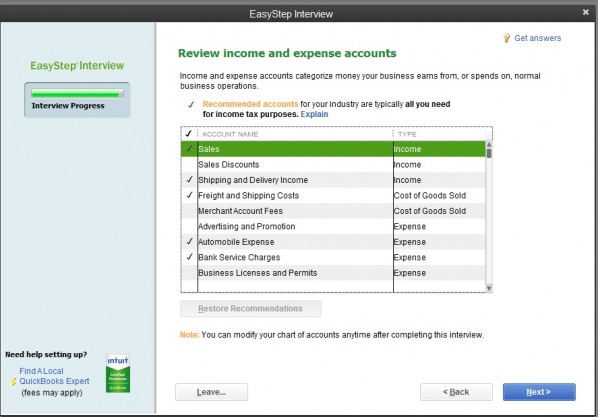Select Merchant Account Fees name
Image resolution: width=600 pixels, height=417 pixels.
(240, 211)
